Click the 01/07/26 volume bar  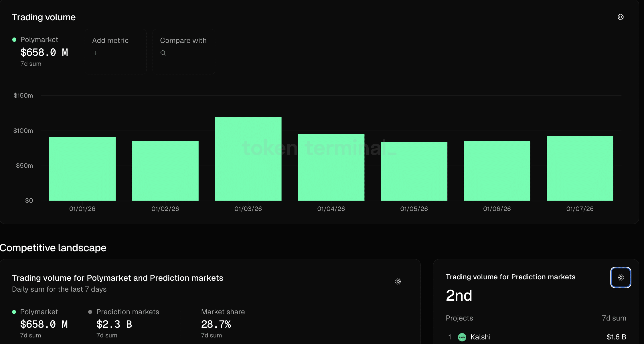click(580, 168)
